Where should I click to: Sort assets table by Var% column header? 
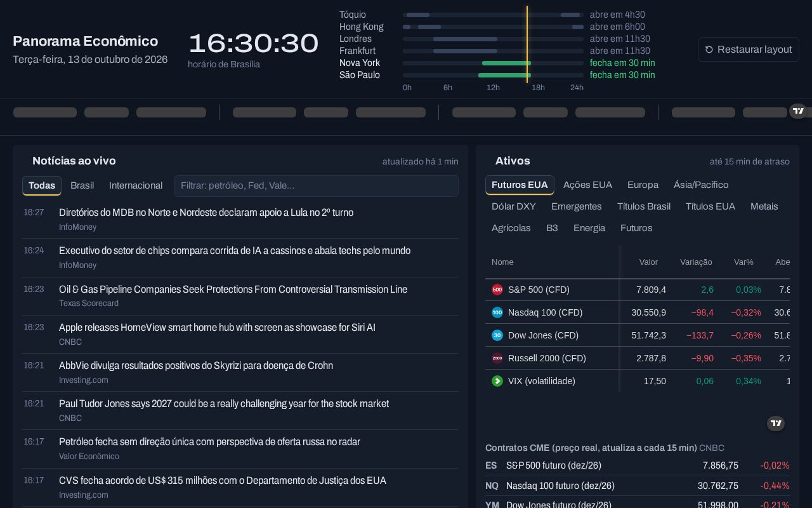[743, 262]
